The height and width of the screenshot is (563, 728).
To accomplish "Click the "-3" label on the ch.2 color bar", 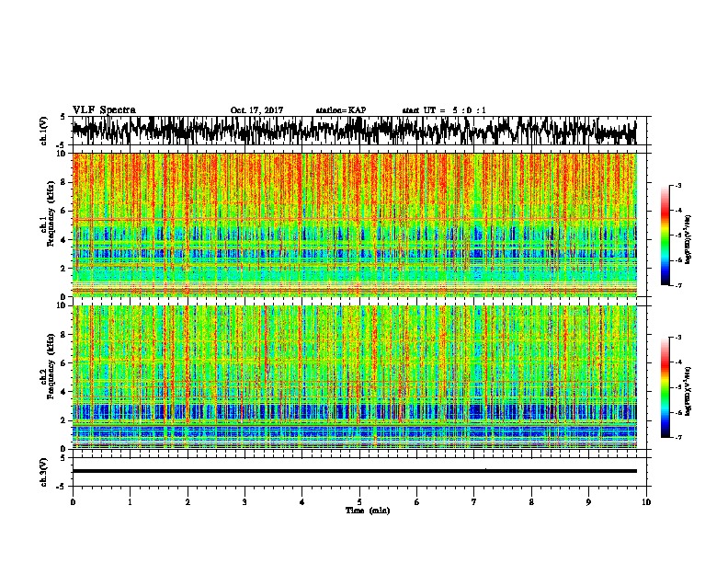I will pos(677,338).
